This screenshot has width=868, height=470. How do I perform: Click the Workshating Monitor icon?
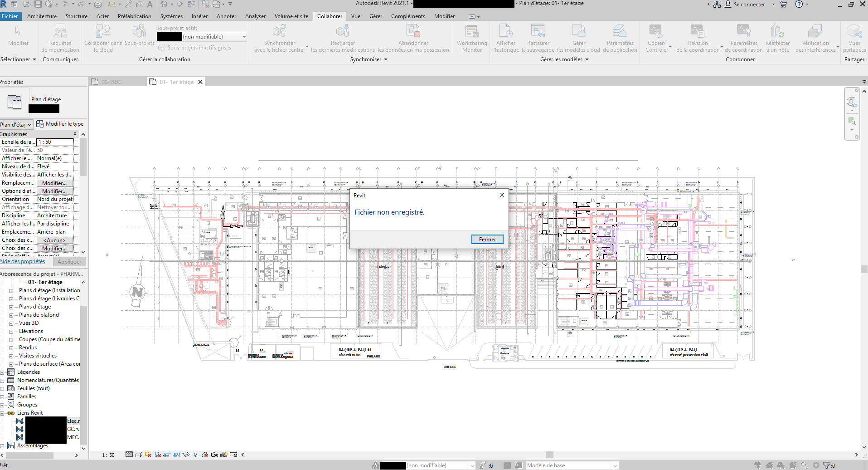(x=471, y=38)
